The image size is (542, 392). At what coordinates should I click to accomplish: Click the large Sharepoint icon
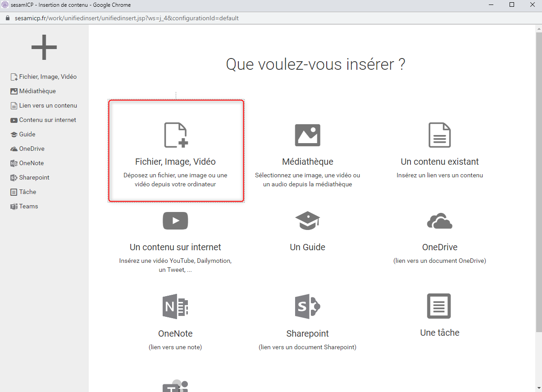[307, 306]
